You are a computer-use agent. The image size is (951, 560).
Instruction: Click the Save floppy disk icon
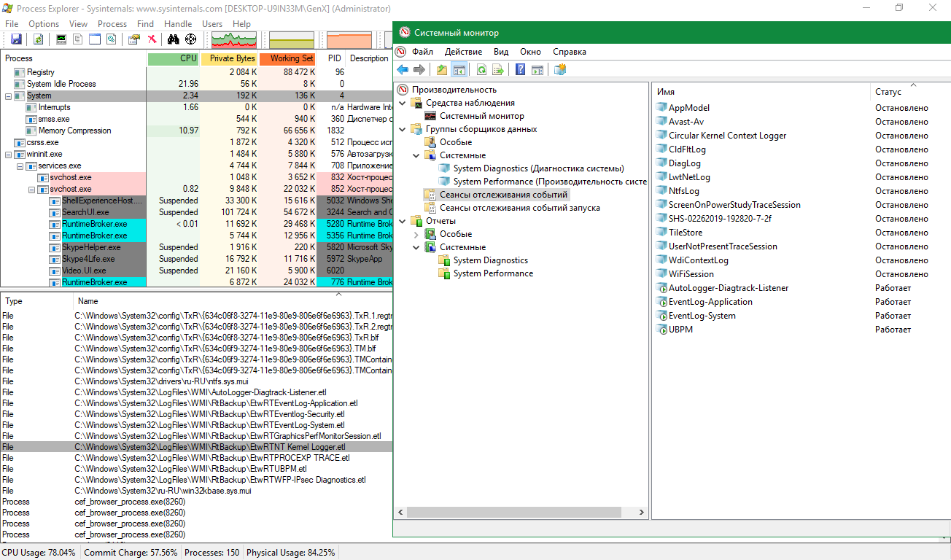pyautogui.click(x=15, y=39)
